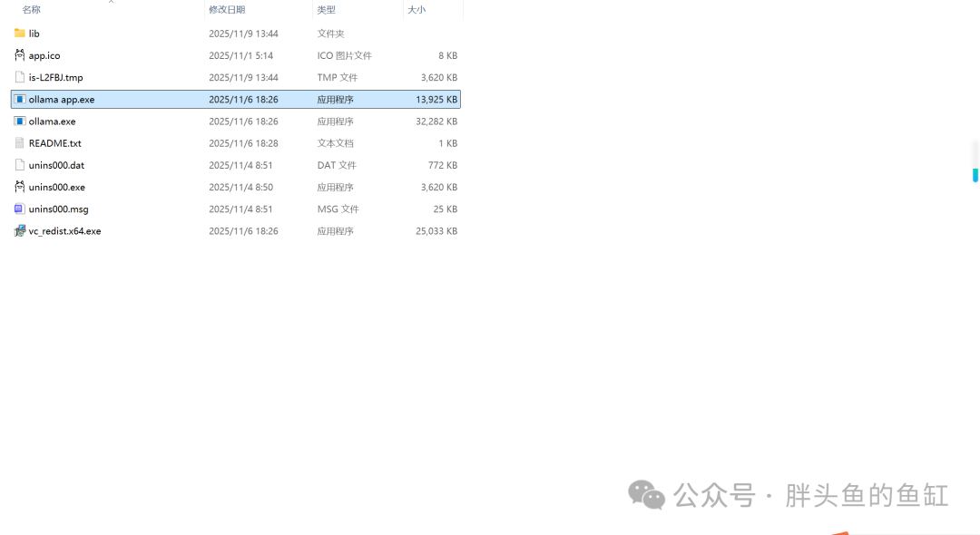Select the ollama.exe application icon
Screen dimensions: 980x535
point(19,122)
